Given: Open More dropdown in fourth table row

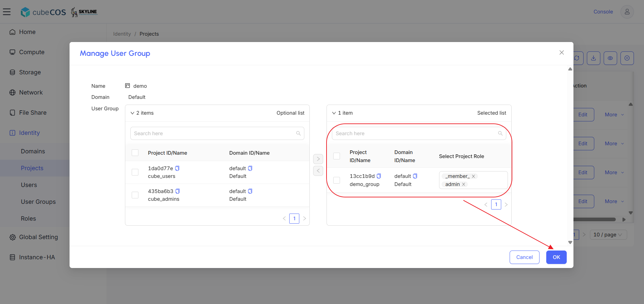Looking at the screenshot, I should [614, 201].
